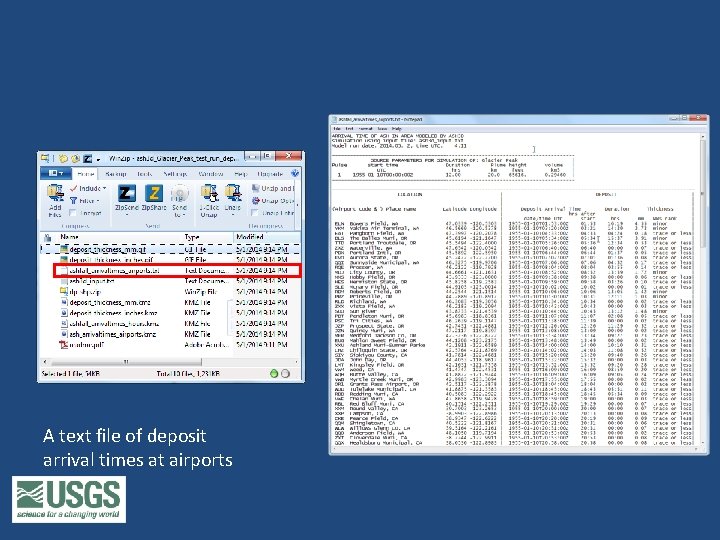Open the blue WinZip file menu button
Image resolution: width=720 pixels, height=540 pixels.
coord(56,173)
